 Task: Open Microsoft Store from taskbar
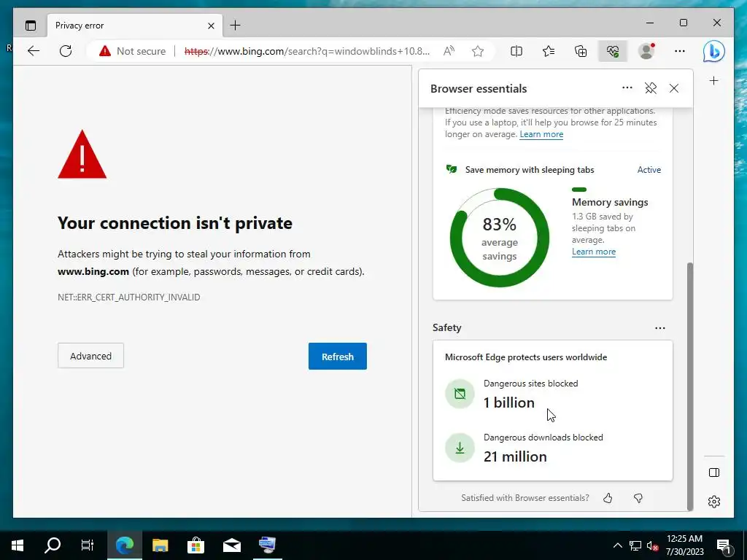click(x=196, y=545)
